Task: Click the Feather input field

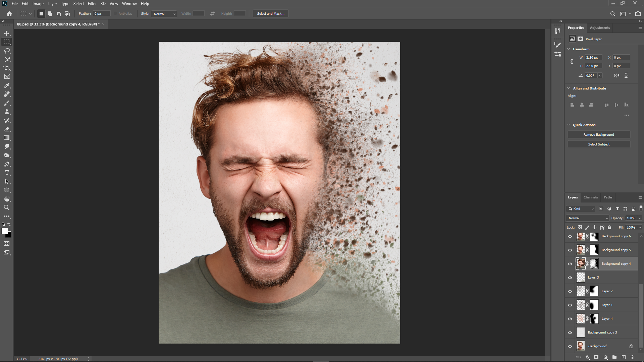Action: pyautogui.click(x=102, y=14)
